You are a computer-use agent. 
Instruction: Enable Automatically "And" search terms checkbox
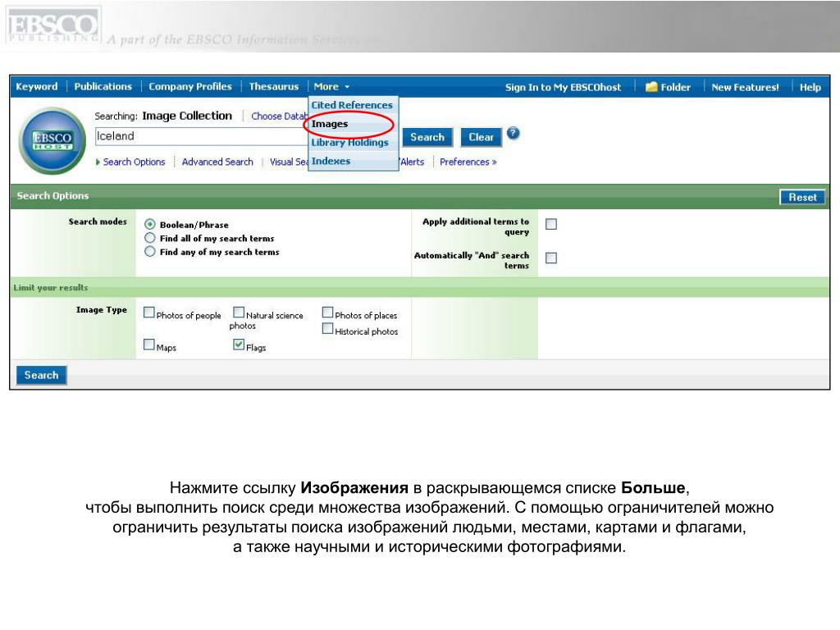[550, 258]
